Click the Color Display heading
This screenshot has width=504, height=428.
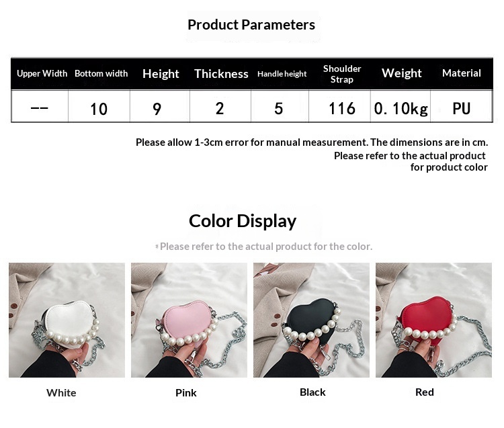pyautogui.click(x=243, y=221)
